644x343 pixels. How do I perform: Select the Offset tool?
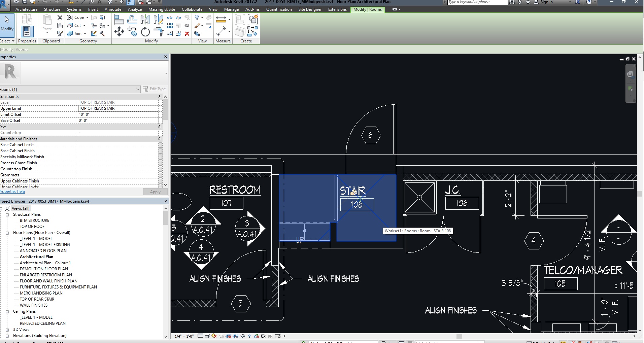(132, 20)
